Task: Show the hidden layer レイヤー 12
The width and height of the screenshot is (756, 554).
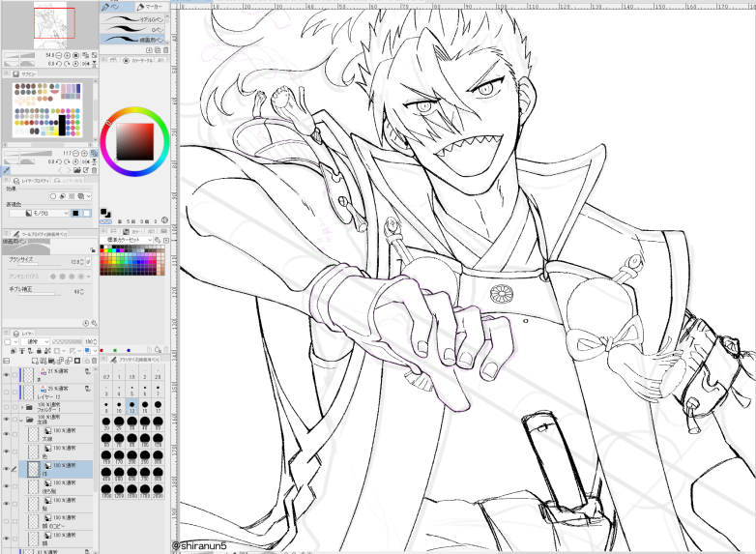Action: click(6, 393)
